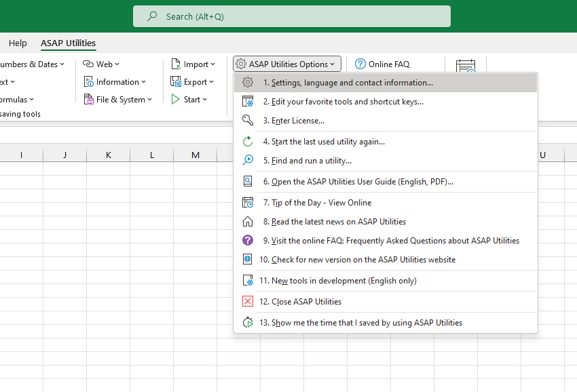Click the Search (Alt+Q) box
577x392 pixels.
(x=292, y=16)
